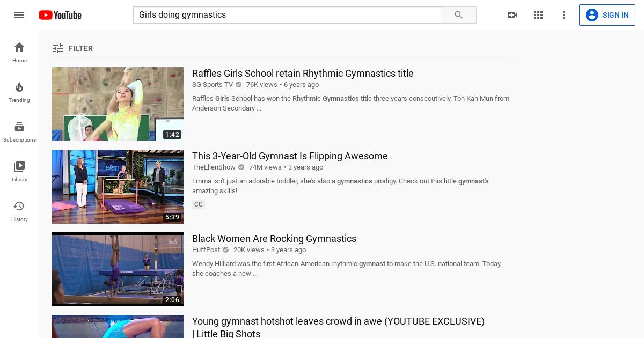Open the Young gymnast hotshot video thumbnail
This screenshot has width=644, height=338.
click(118, 326)
